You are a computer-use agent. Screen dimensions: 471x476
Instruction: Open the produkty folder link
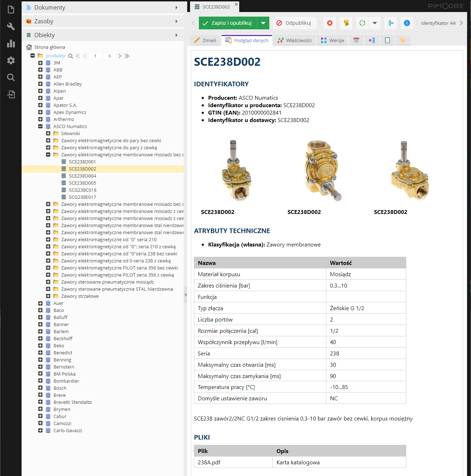[55, 56]
